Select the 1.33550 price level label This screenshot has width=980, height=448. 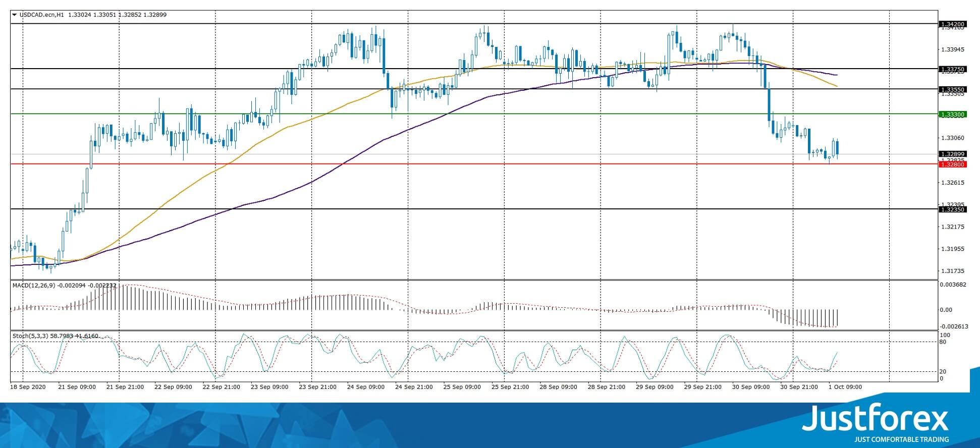(x=952, y=89)
